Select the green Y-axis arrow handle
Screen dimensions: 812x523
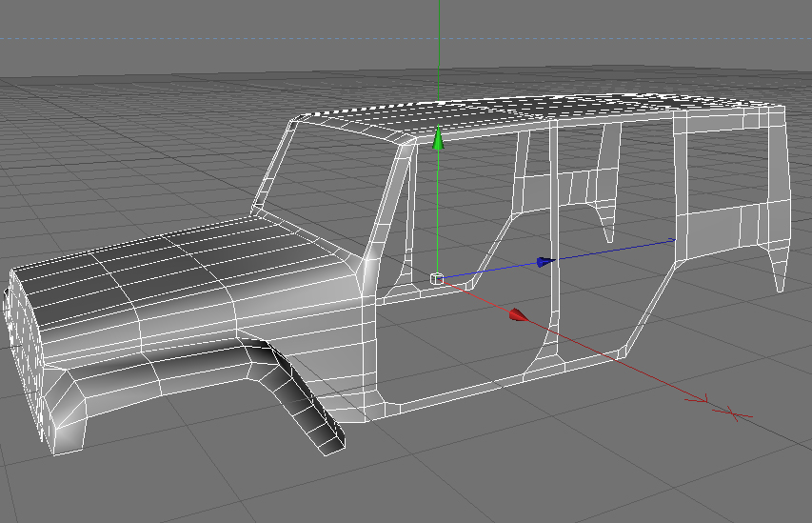click(438, 138)
